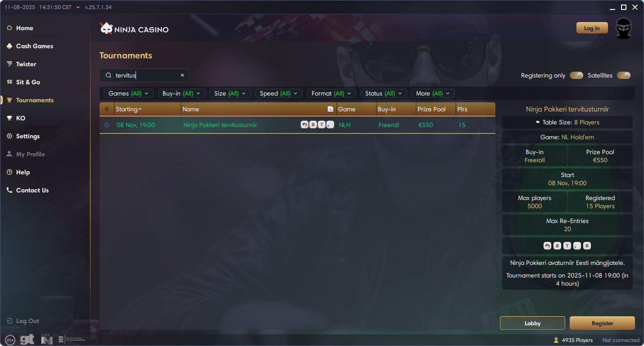Click the ninja avatar icon
Viewport: 644px width, 346px height.
(x=624, y=28)
